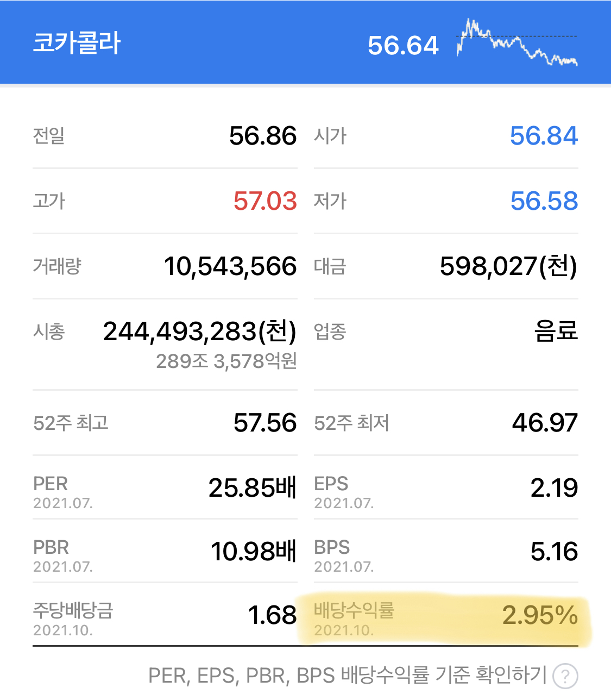Tap the 저가 label
Screen dimensions: 611x700
pos(330,201)
